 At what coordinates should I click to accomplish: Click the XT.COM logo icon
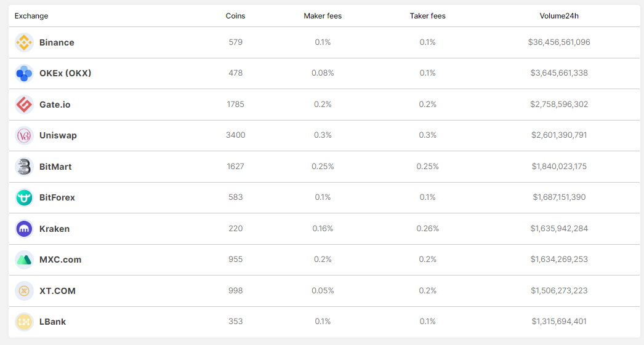[x=24, y=291]
